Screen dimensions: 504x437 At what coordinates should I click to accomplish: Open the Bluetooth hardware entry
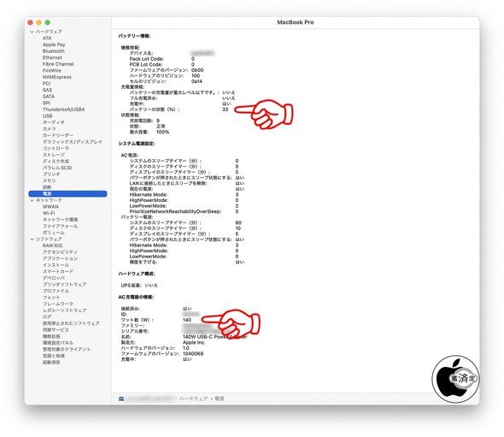point(54,51)
